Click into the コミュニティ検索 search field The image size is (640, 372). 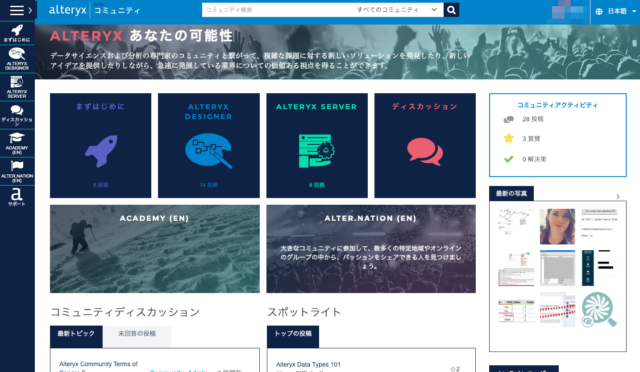point(278,10)
